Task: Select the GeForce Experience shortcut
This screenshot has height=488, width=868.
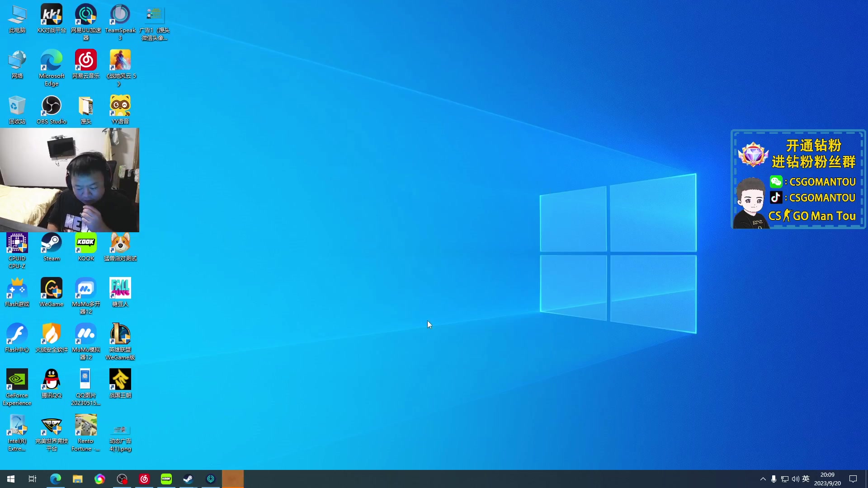Action: [x=17, y=380]
